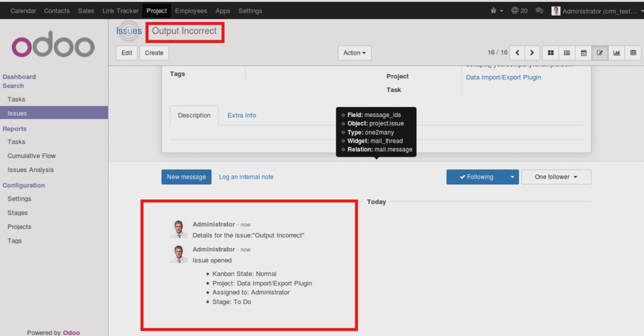
Task: Open the Link Tracker menu
Action: (x=120, y=11)
